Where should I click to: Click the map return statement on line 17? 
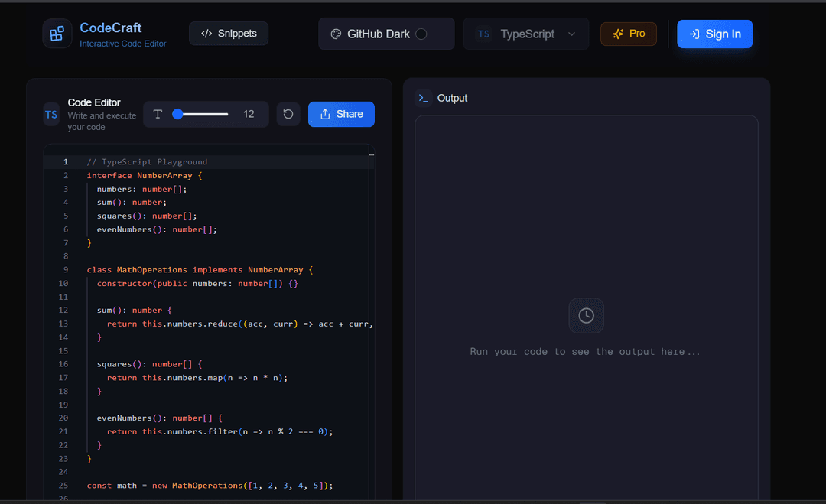click(197, 378)
